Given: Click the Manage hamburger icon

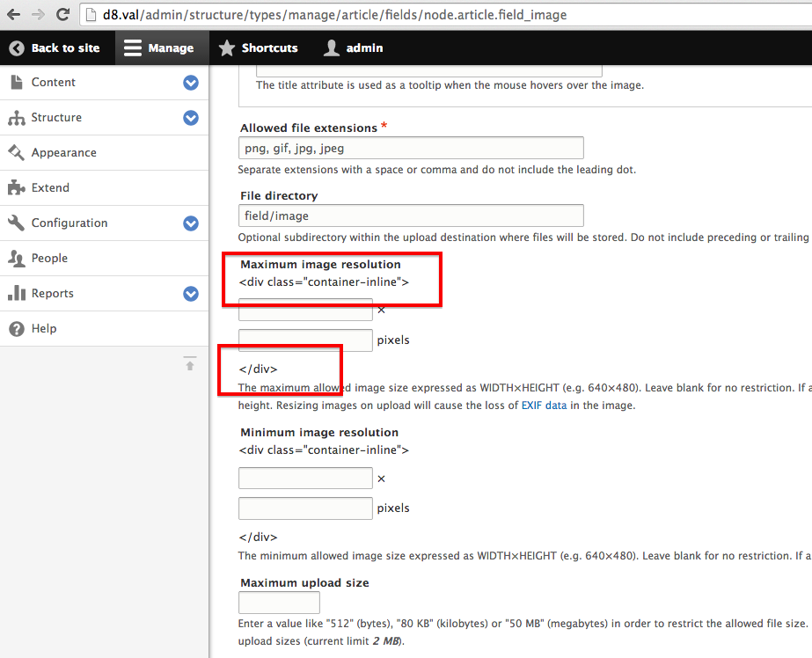Looking at the screenshot, I should coord(133,48).
